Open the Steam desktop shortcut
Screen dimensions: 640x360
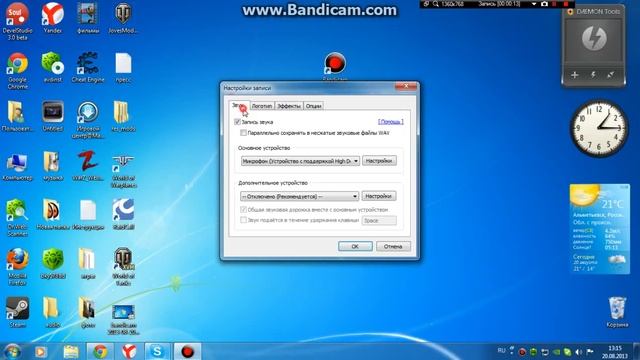tap(17, 312)
